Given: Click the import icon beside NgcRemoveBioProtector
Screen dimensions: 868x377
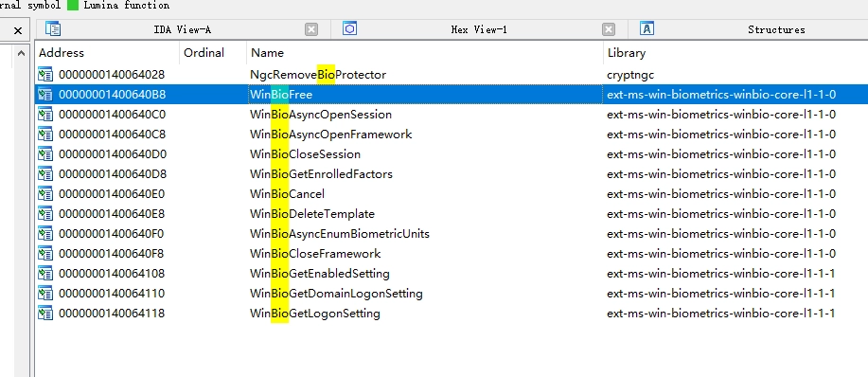Looking at the screenshot, I should tap(45, 74).
